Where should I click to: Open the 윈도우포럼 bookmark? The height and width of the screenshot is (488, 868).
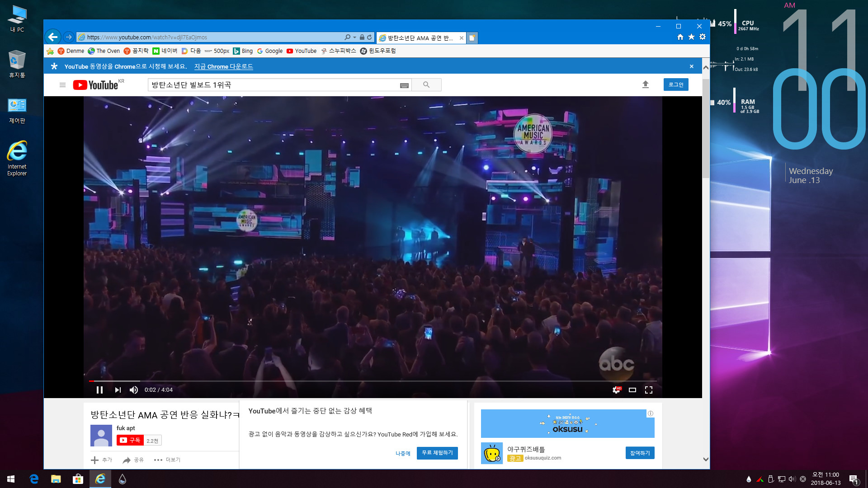coord(378,51)
